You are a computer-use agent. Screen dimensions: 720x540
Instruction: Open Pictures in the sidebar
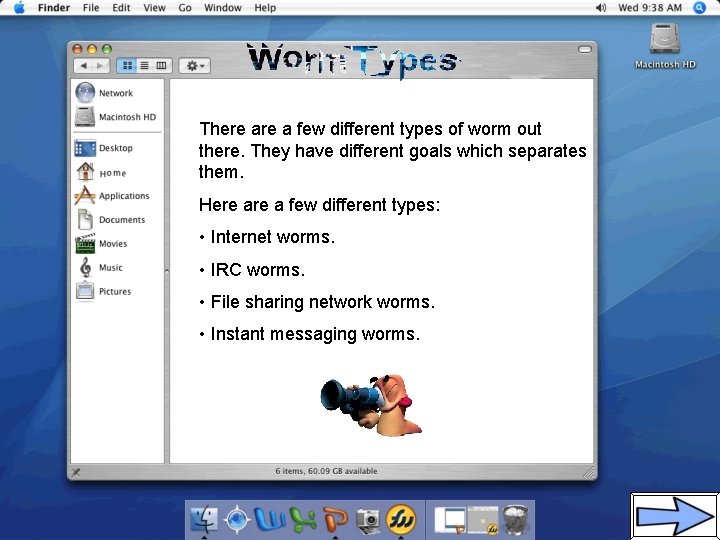103,291
